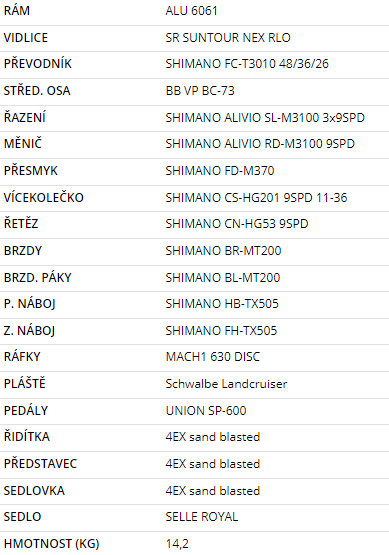Select SHIMANO FC-T3010 48/36/26 text
This screenshot has width=389, height=555.
point(247,64)
